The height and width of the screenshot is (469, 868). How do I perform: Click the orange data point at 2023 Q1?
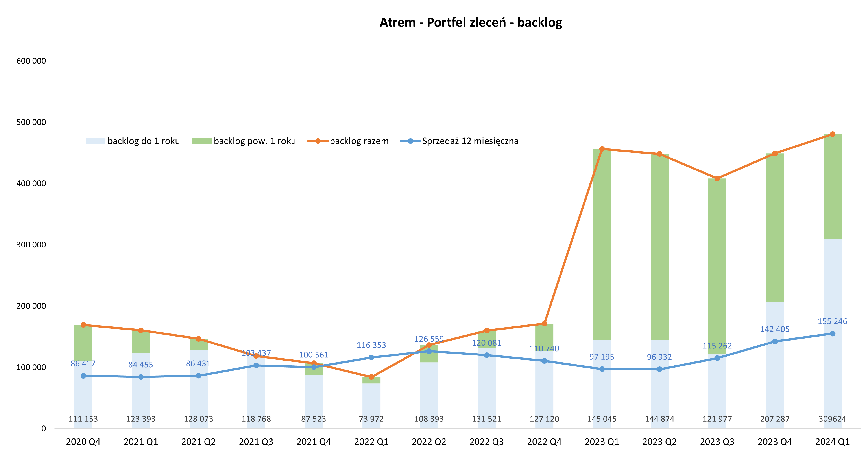(x=602, y=149)
